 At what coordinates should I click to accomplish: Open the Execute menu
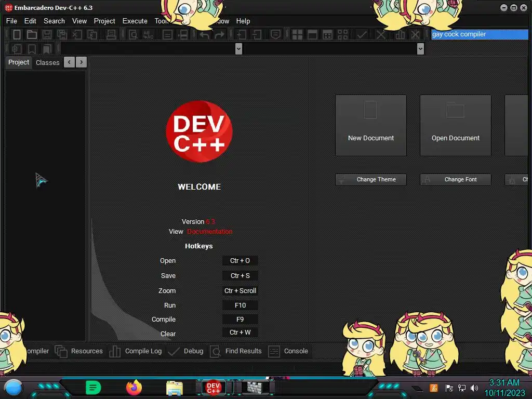click(x=135, y=21)
